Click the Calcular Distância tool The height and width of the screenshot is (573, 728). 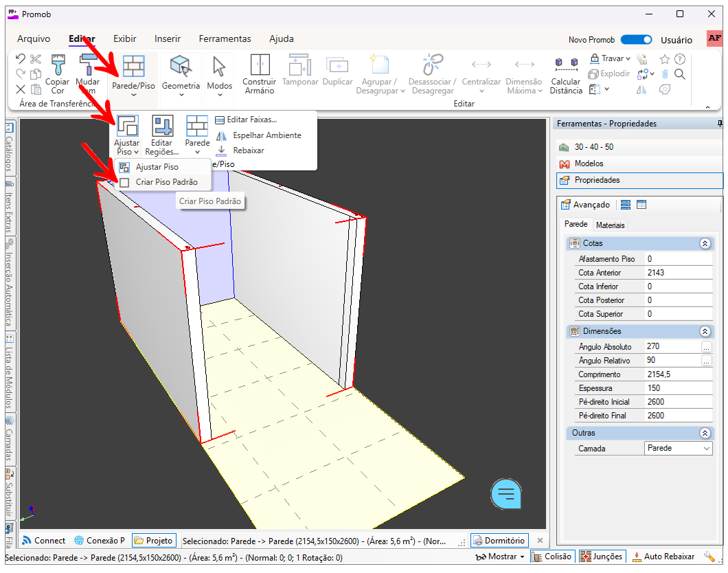[565, 74]
